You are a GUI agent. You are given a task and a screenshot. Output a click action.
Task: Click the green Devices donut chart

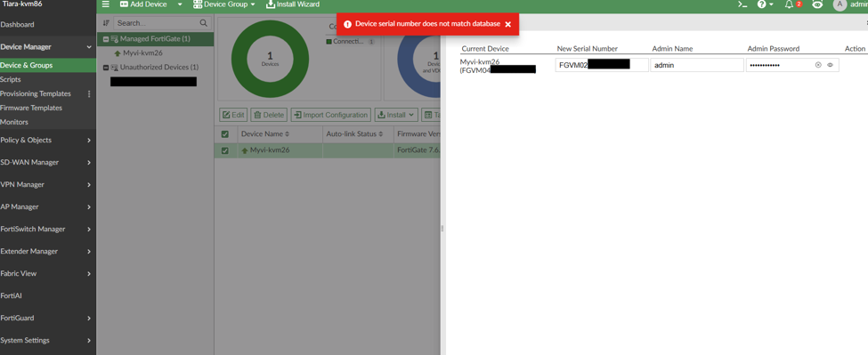click(x=270, y=60)
